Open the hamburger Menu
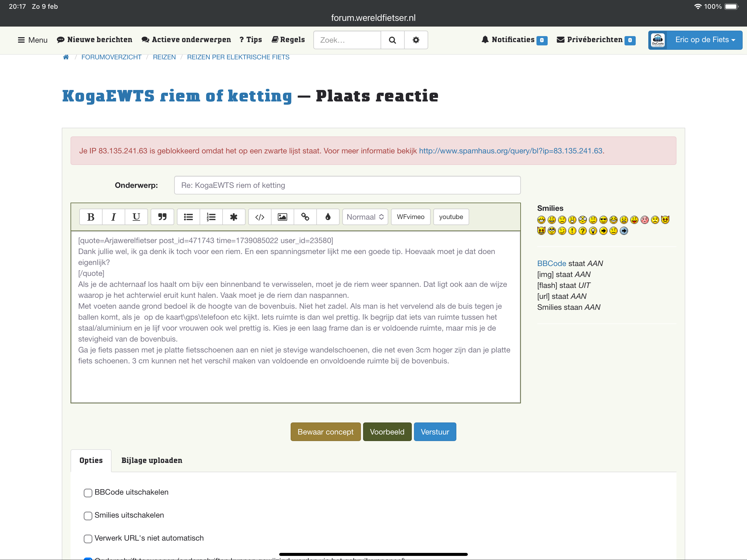 pyautogui.click(x=33, y=40)
